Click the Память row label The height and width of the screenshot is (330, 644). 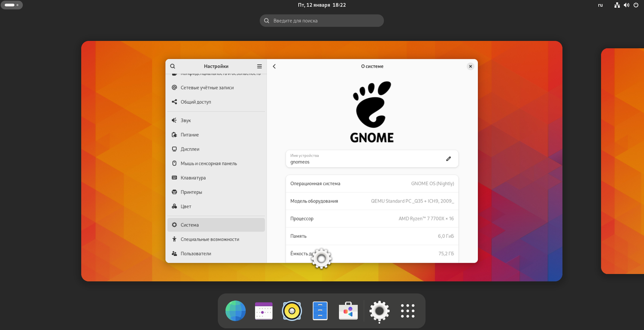tap(298, 236)
